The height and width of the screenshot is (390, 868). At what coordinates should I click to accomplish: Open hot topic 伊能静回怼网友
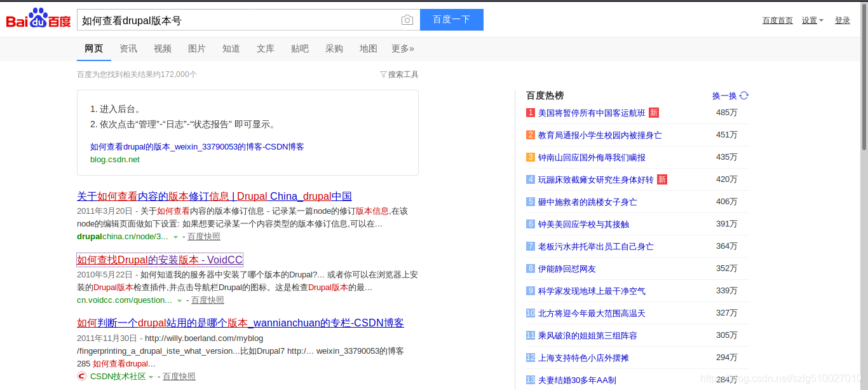click(567, 268)
